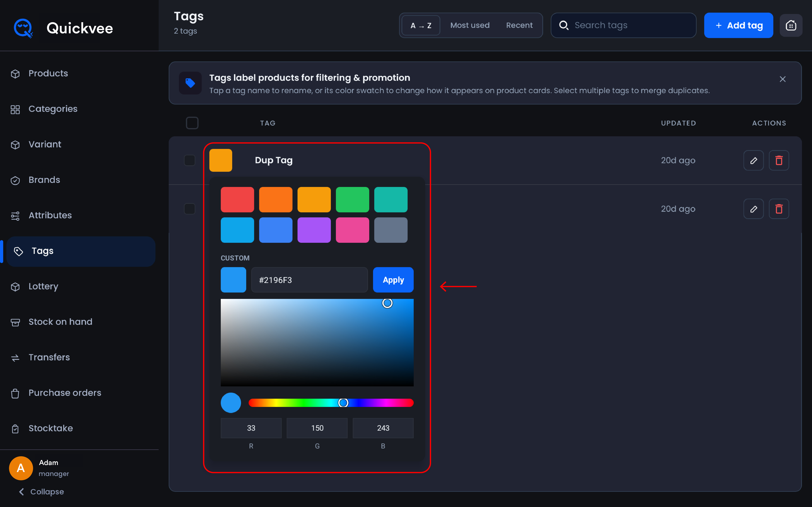812x507 pixels.
Task: Pick the pink preset color
Action: coord(352,230)
